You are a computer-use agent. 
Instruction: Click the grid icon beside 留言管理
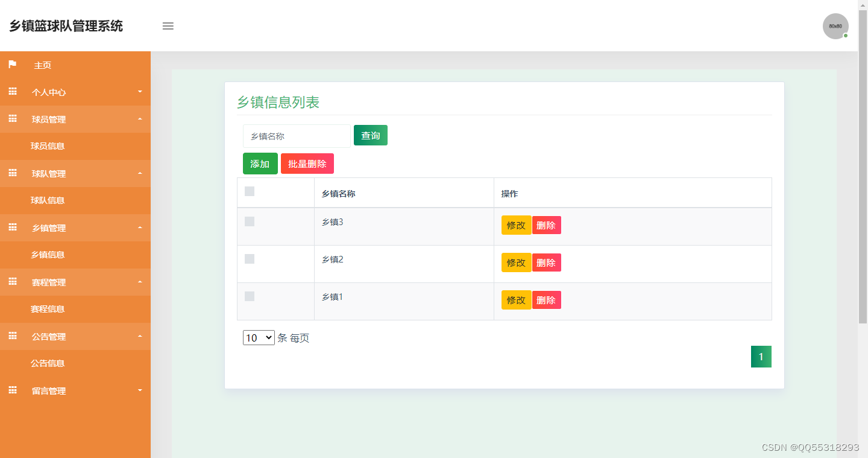coord(13,390)
